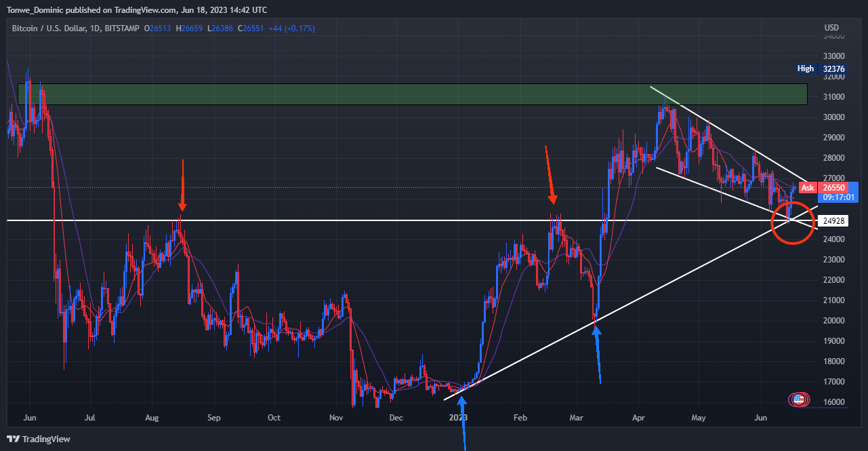The width and height of the screenshot is (868, 451).
Task: Click the red circle highlighting the trendline intersection
Action: [x=792, y=222]
